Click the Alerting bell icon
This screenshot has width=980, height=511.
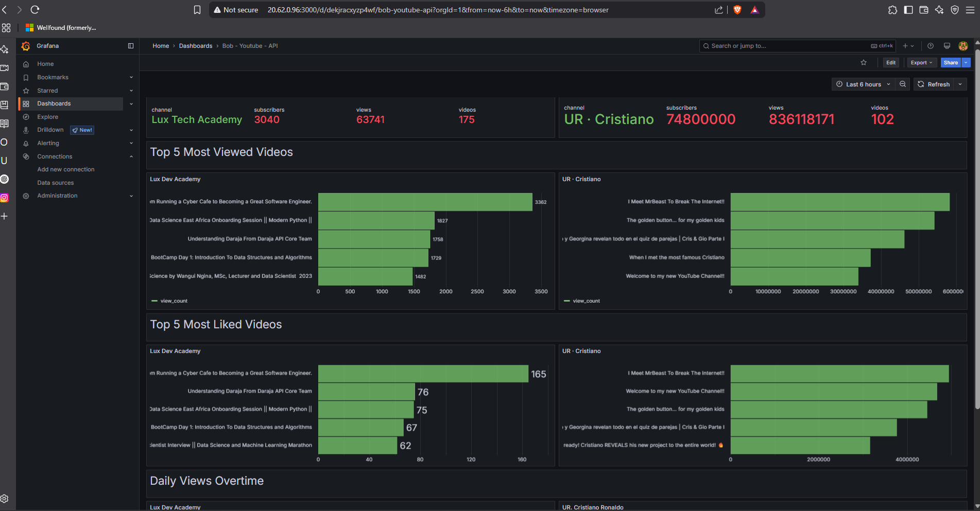pos(26,143)
